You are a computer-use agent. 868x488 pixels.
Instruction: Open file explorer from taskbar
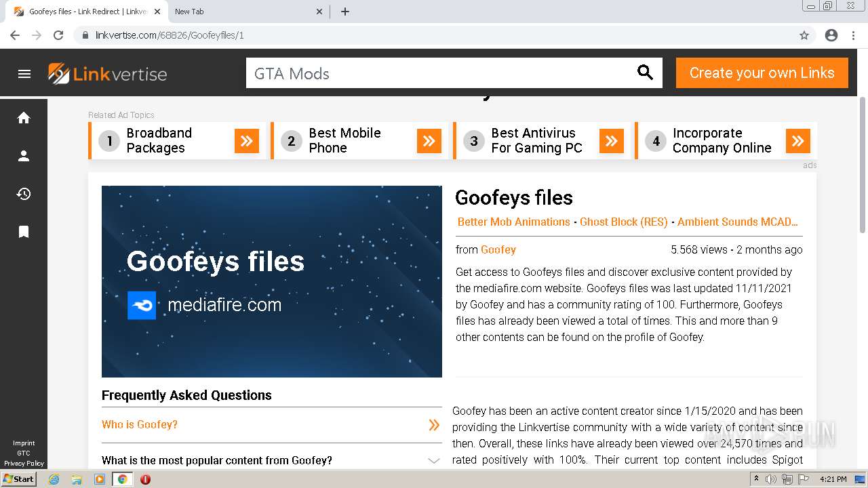tap(77, 479)
